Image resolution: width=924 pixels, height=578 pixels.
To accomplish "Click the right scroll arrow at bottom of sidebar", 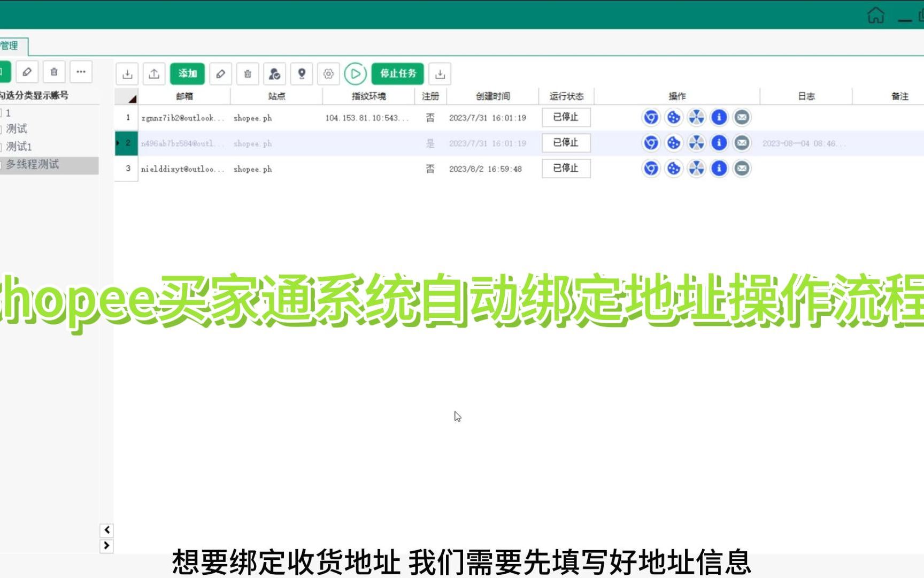I will 106,547.
